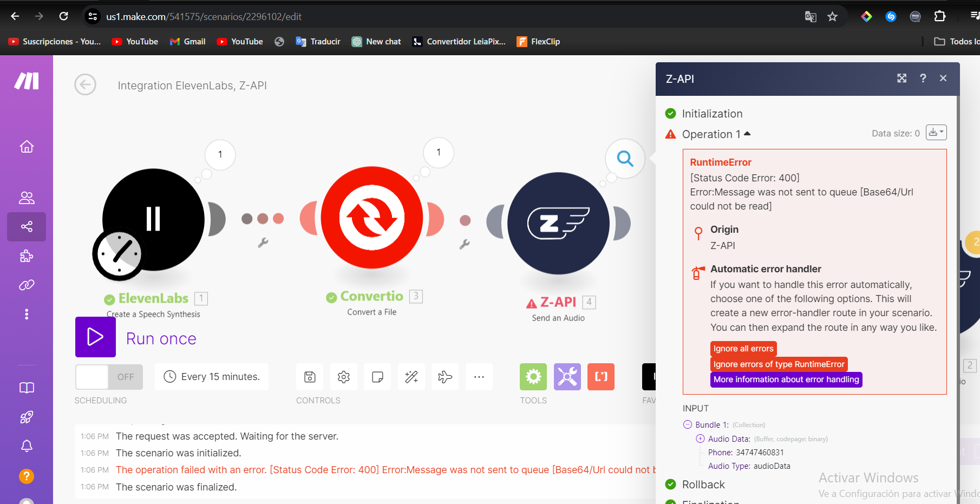Click the Explain flow airplane icon
The image size is (980, 504).
coord(445,377)
